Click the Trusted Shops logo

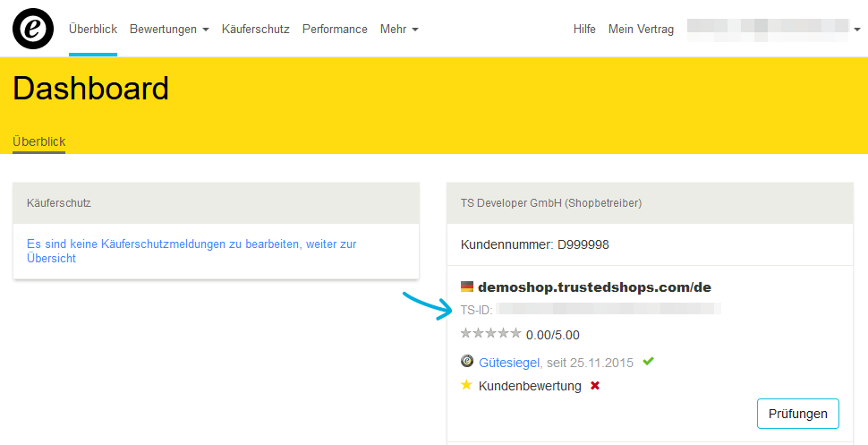pos(33,29)
